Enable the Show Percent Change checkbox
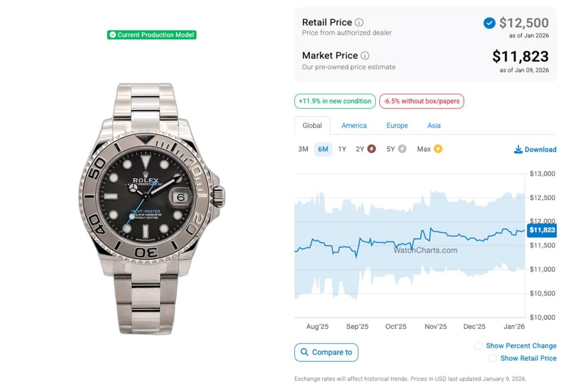 click(x=478, y=346)
